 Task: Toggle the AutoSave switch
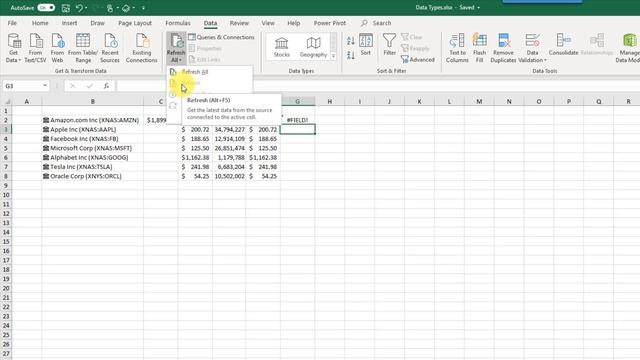point(46,8)
